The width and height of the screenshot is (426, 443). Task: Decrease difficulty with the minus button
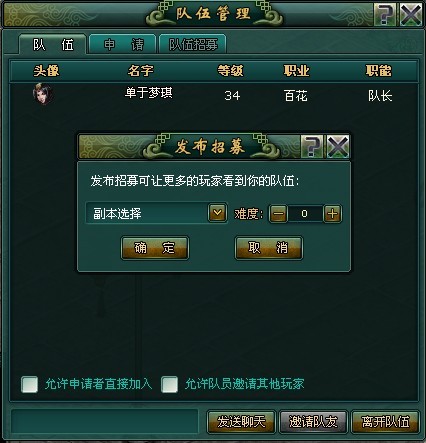[x=278, y=214]
